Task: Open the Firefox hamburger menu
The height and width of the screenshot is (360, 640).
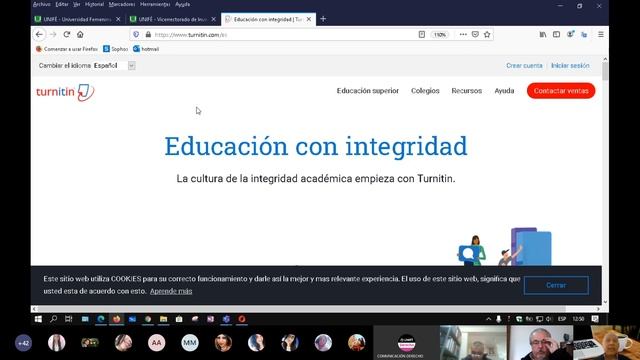Action: pyautogui.click(x=601, y=35)
